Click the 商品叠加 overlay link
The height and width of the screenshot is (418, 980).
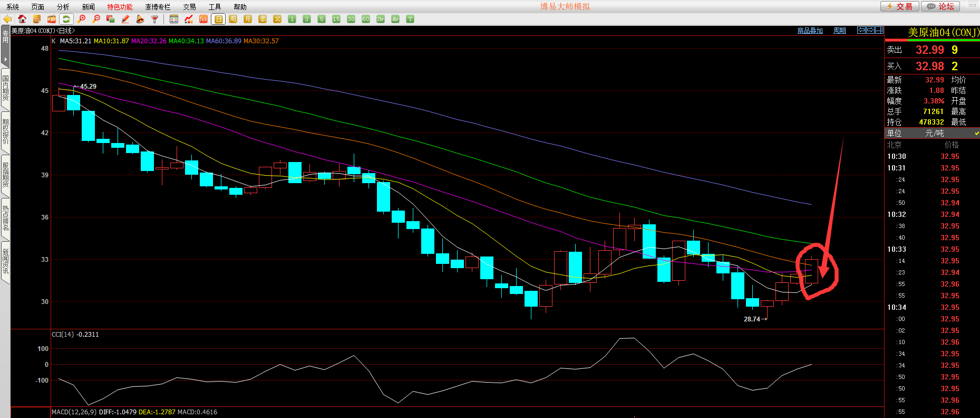point(810,31)
